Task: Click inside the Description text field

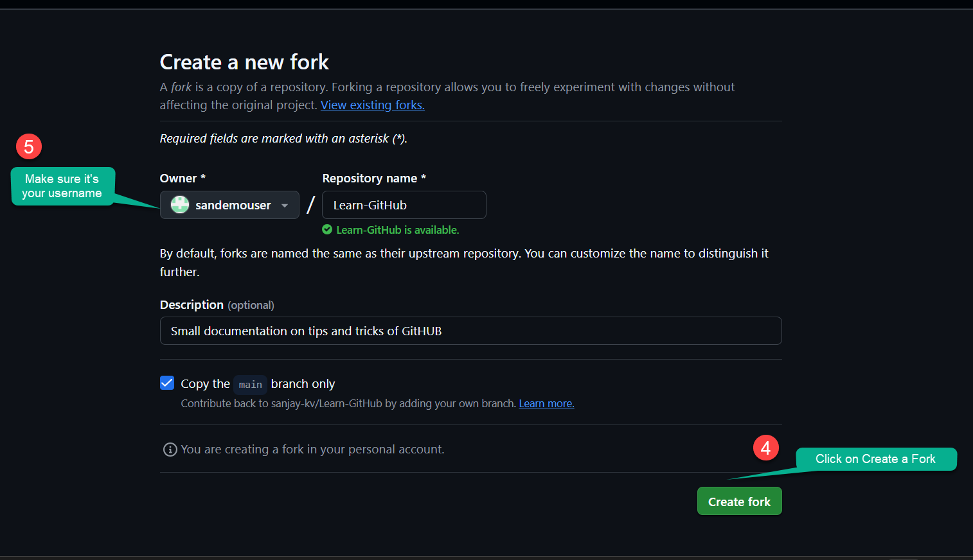Action: click(x=470, y=331)
